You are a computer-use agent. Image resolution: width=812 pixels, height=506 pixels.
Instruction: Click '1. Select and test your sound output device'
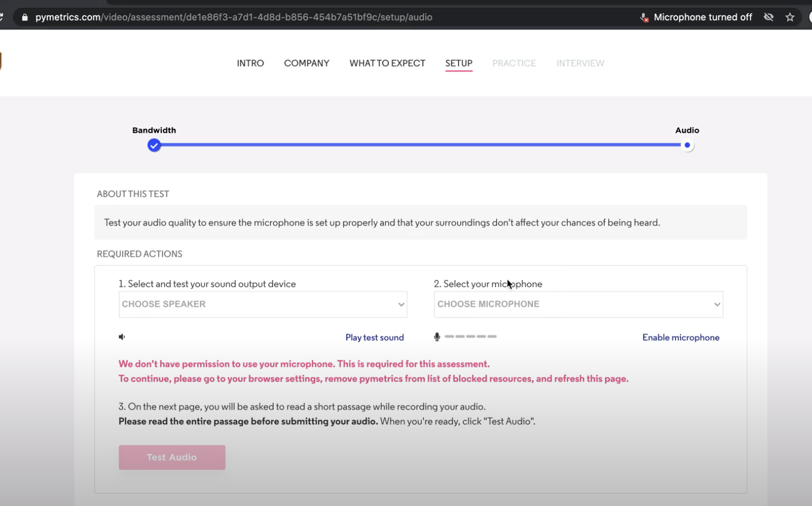tap(207, 284)
